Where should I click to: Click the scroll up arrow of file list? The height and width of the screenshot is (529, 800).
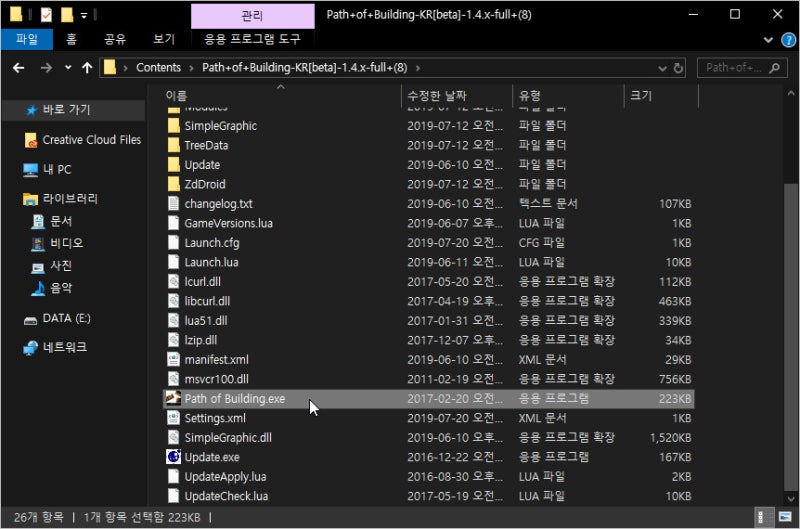(790, 94)
